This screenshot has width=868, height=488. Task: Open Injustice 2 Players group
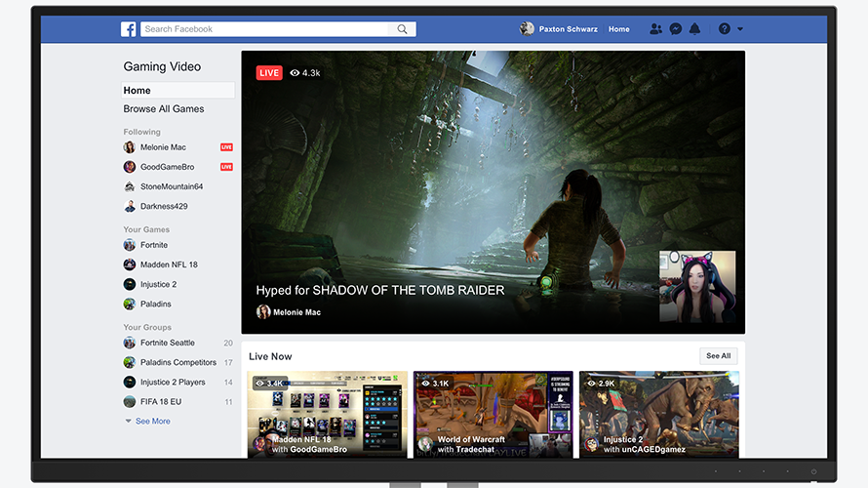pos(173,383)
